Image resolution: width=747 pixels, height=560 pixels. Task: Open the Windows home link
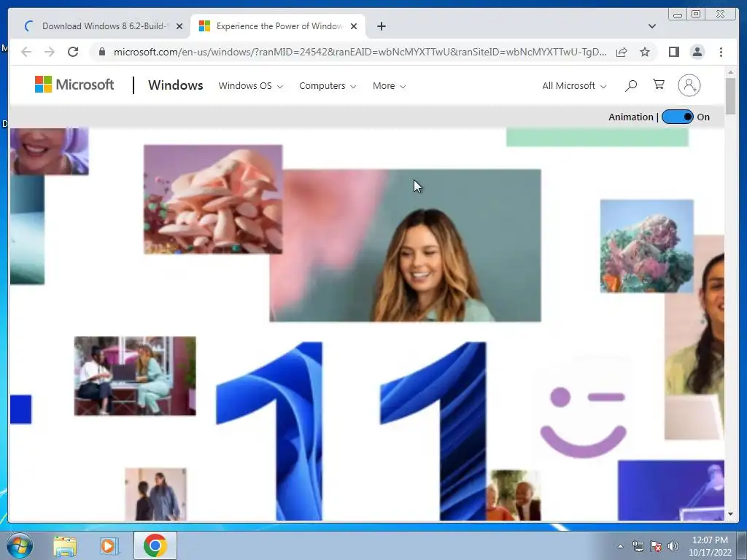click(x=175, y=85)
